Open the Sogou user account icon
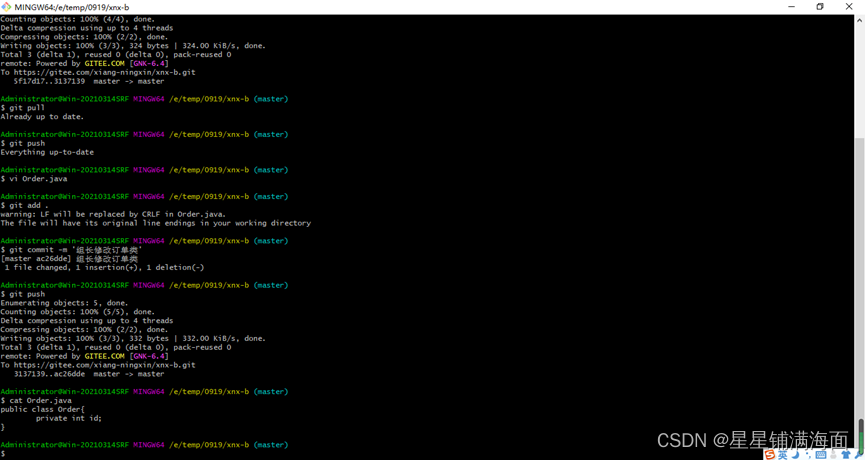 point(833,454)
